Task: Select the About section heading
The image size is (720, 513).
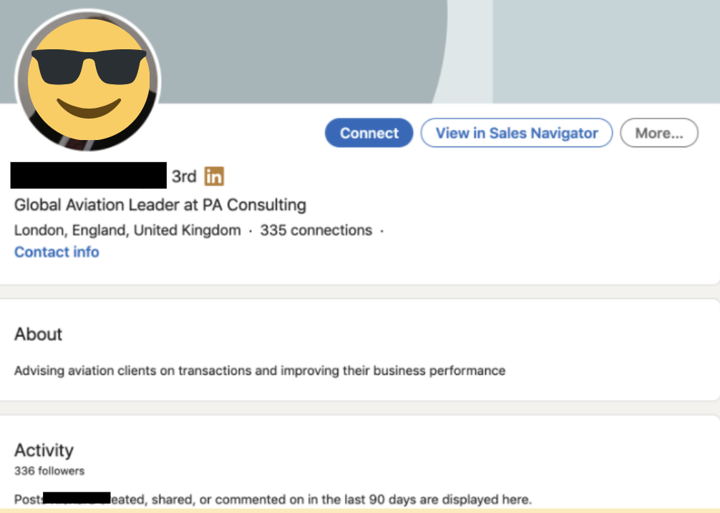Action: (38, 334)
